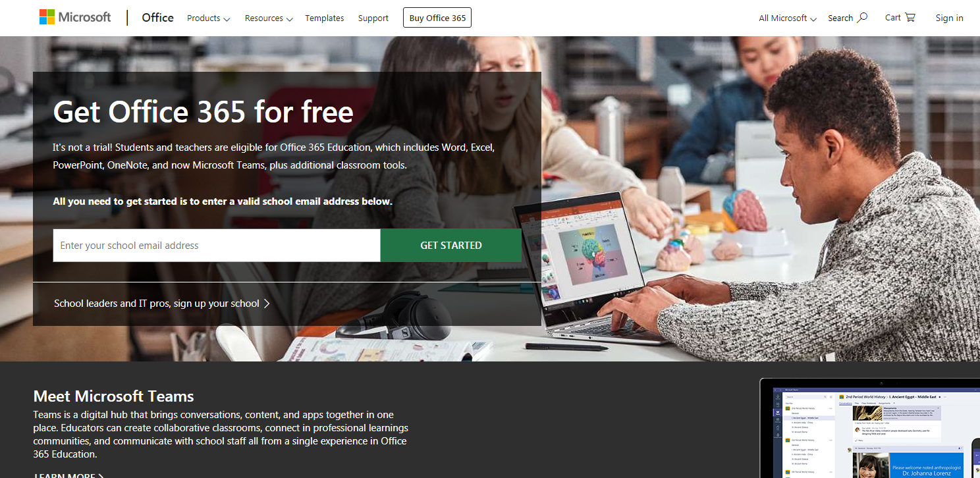Image resolution: width=980 pixels, height=478 pixels.
Task: Click the Teams app screenshot thumbnail
Action: click(x=869, y=428)
